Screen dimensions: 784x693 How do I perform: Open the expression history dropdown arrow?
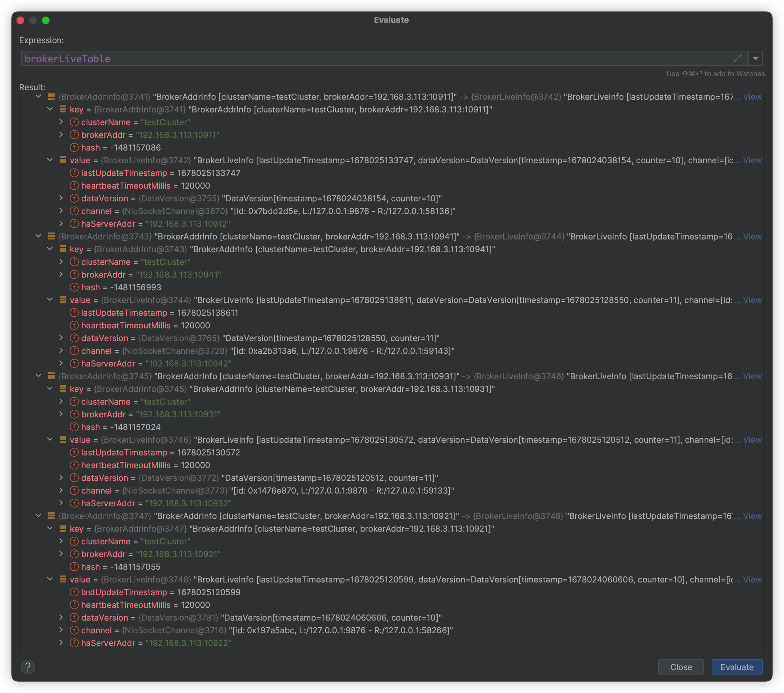tap(755, 59)
